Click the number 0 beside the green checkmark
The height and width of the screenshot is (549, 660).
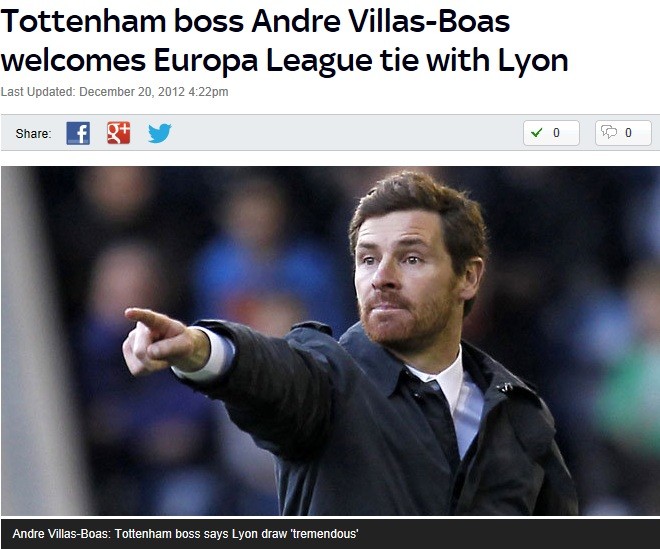point(556,133)
